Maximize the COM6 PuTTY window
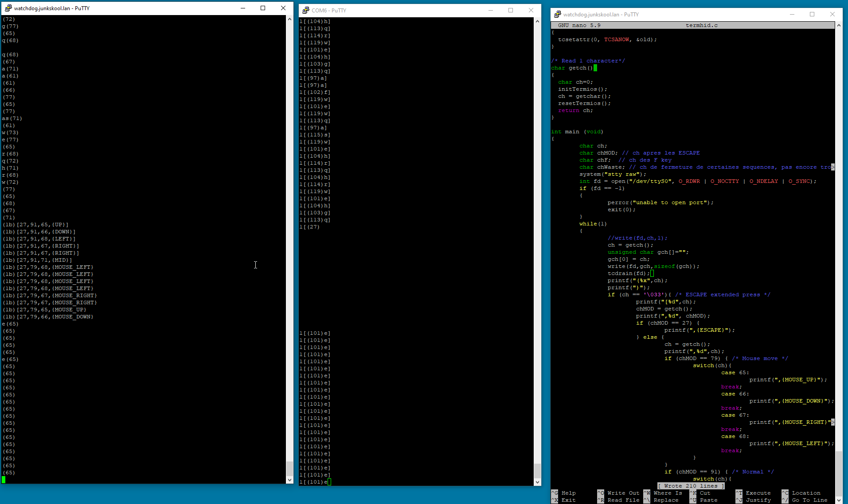The height and width of the screenshot is (504, 848). point(511,10)
